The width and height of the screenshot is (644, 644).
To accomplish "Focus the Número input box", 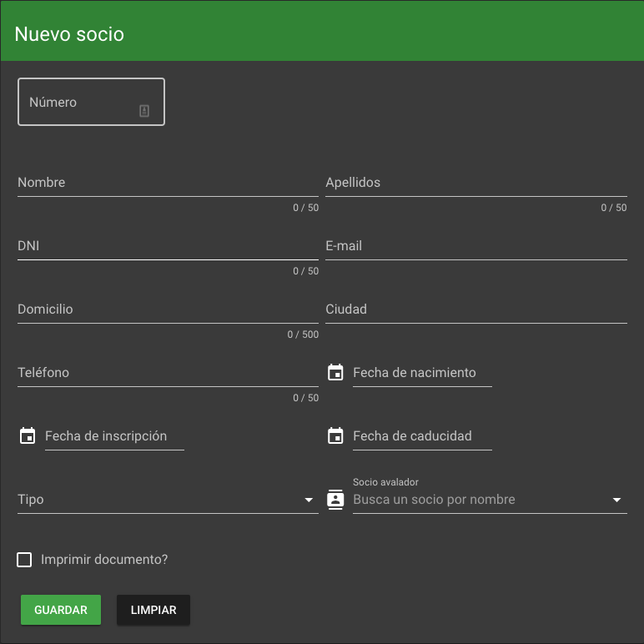I will pos(91,102).
